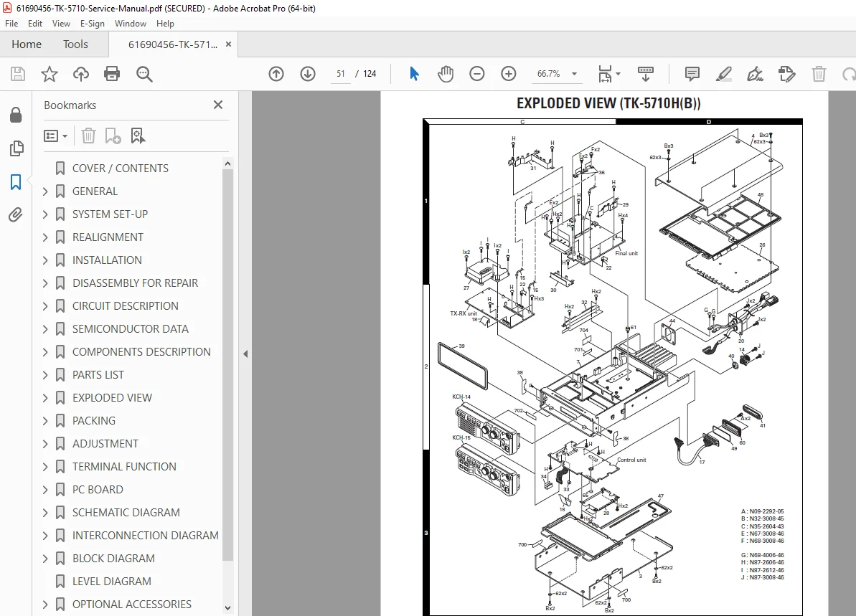Viewport: 856px width, 616px height.
Task: Collapse the navigation pane handle arrow
Action: 245,354
